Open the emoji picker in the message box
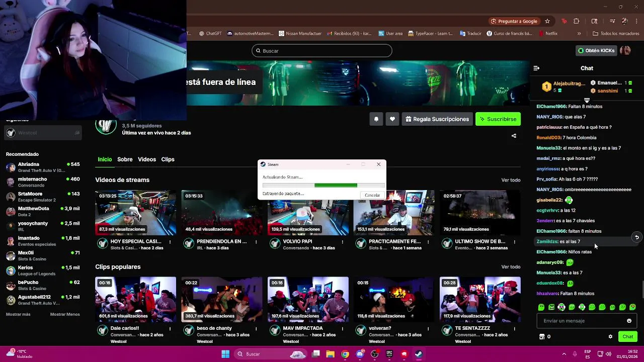This screenshot has height=362, width=644. coord(629,321)
